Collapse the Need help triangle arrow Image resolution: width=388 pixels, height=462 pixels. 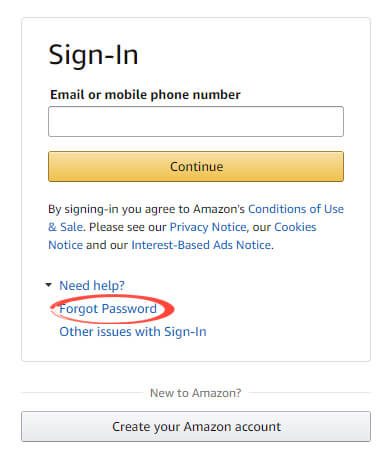pyautogui.click(x=49, y=285)
